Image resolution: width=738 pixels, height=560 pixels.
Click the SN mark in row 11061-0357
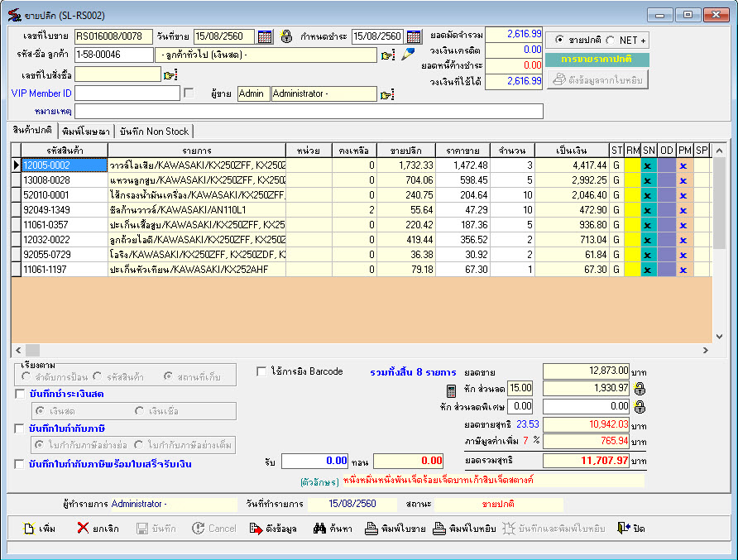coord(648,226)
